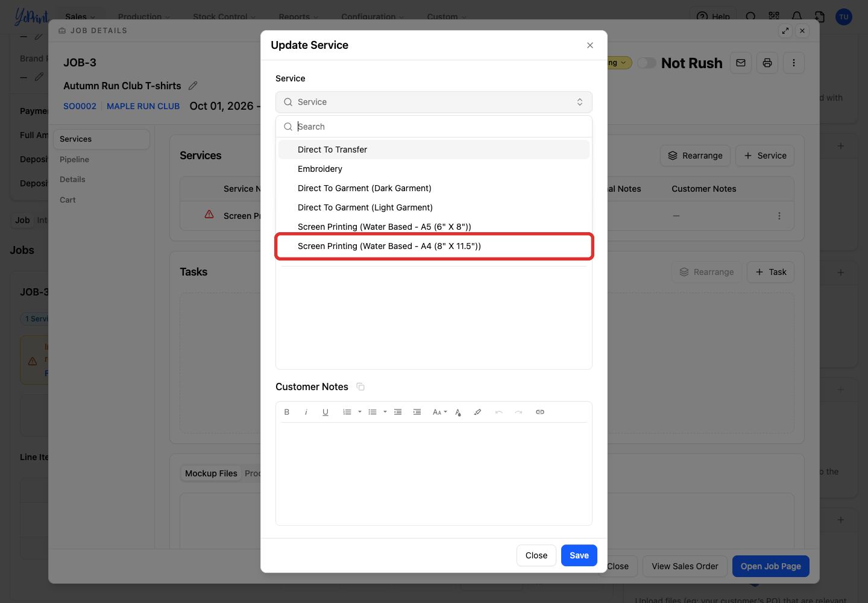Open the font size dropdown
Image resolution: width=868 pixels, height=603 pixels.
point(440,412)
